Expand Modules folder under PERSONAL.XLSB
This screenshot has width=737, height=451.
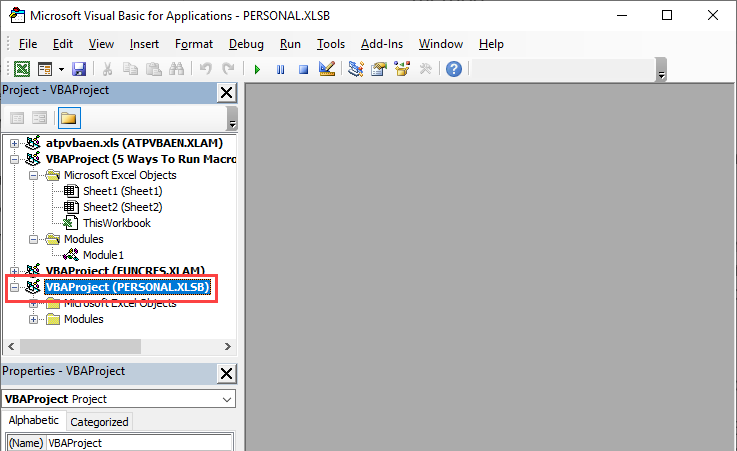[33, 319]
